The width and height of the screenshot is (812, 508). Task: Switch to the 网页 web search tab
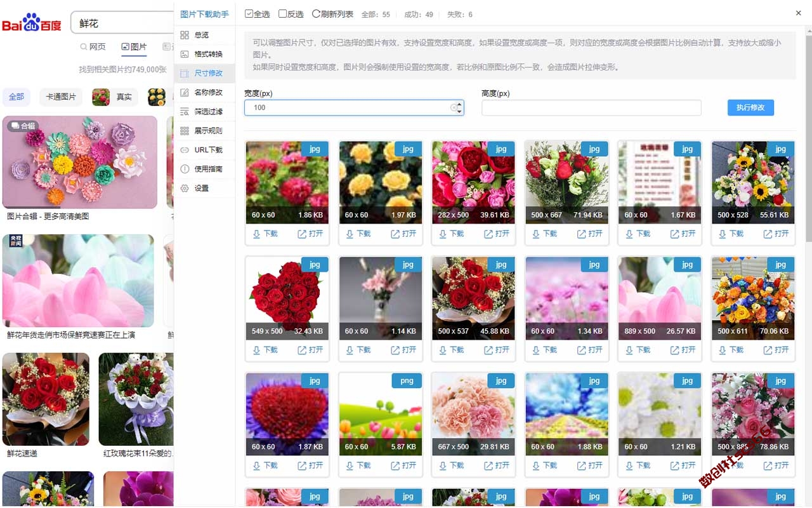pyautogui.click(x=93, y=46)
